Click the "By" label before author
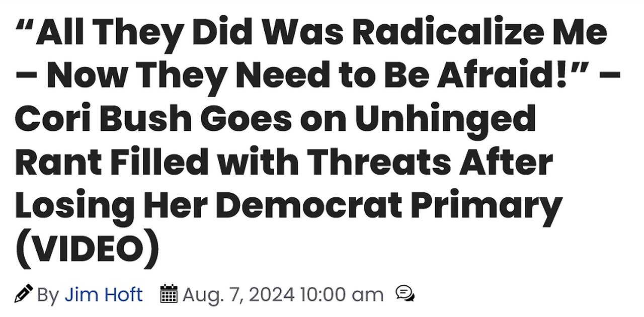Viewport: 644px width, 317px height. tap(48, 295)
